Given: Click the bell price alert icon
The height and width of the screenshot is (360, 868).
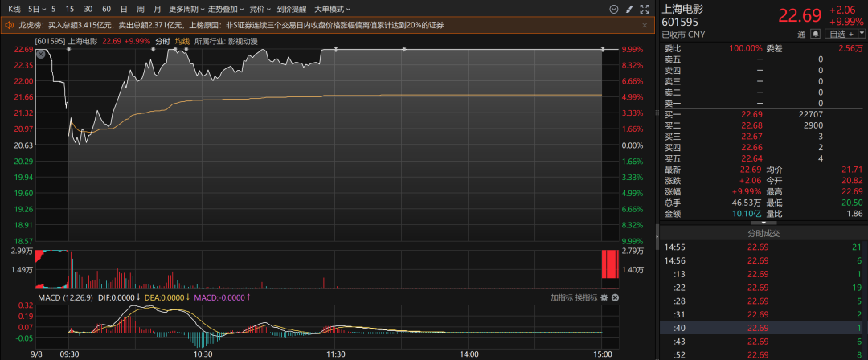Looking at the screenshot, I should coord(816,34).
